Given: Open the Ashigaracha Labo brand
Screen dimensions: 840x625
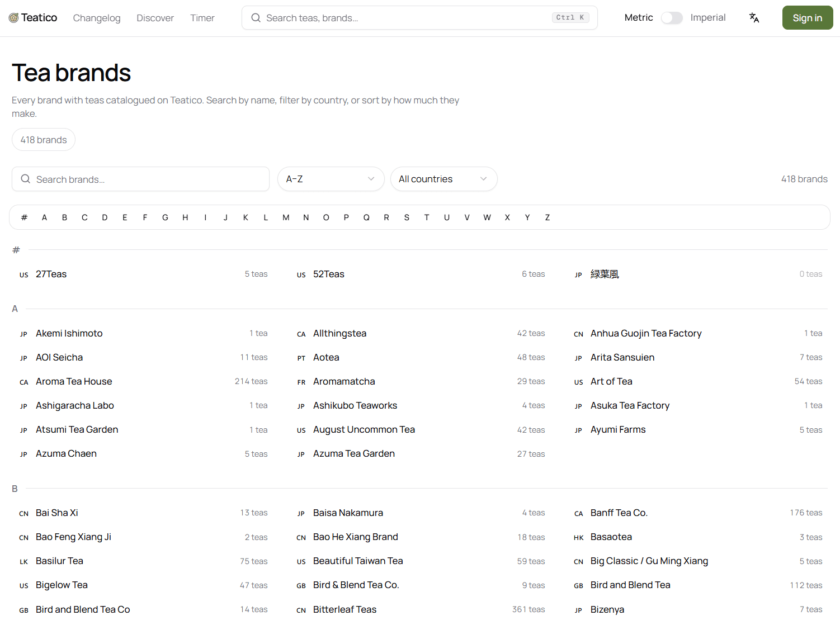Looking at the screenshot, I should 143,406.
